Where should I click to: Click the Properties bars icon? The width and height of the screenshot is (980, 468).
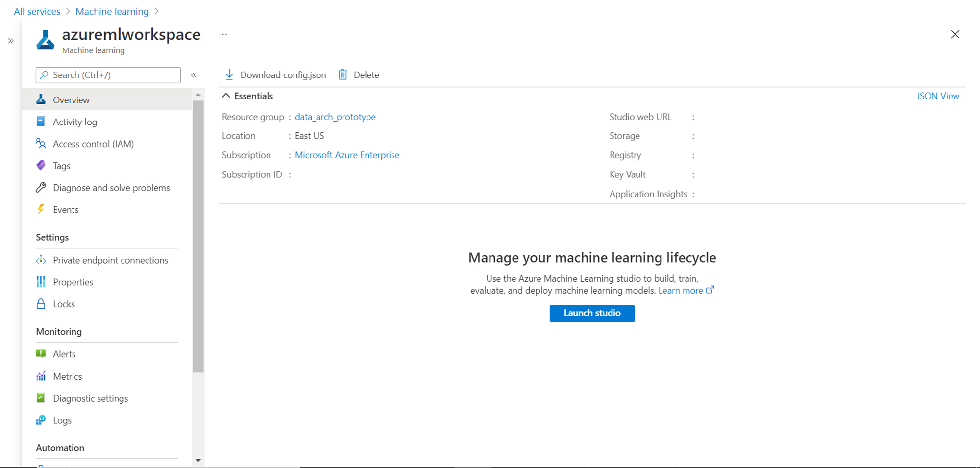coord(41,282)
